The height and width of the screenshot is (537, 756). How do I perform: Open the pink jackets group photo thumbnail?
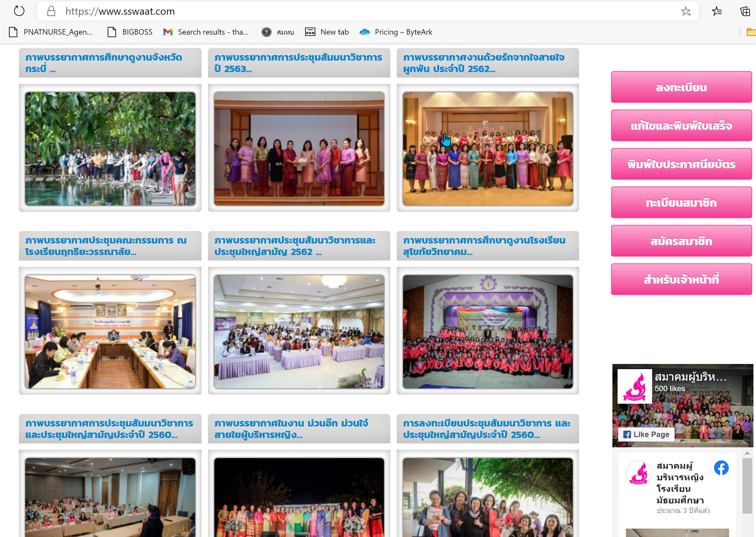pos(488,332)
